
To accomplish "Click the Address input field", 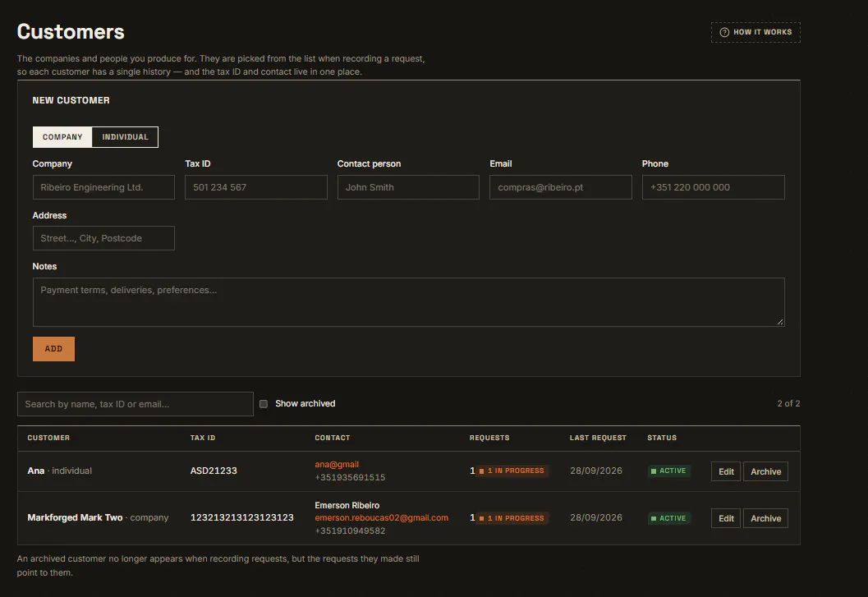I will [103, 238].
